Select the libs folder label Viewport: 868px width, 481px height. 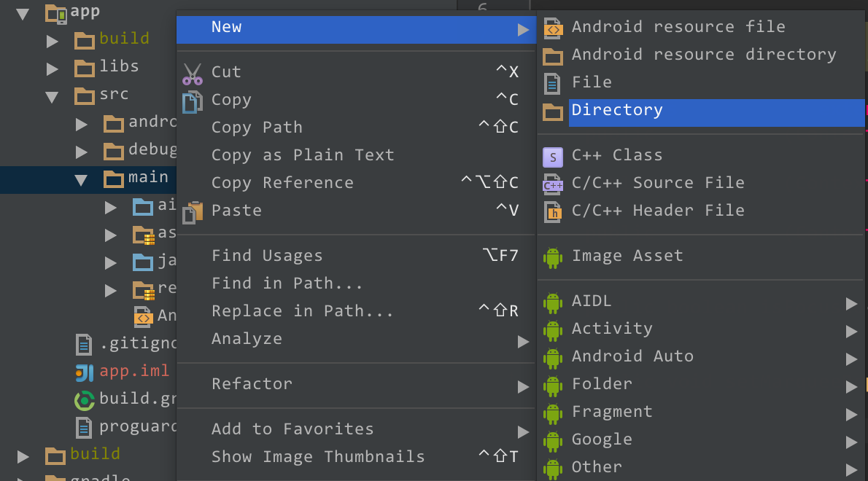pyautogui.click(x=119, y=66)
